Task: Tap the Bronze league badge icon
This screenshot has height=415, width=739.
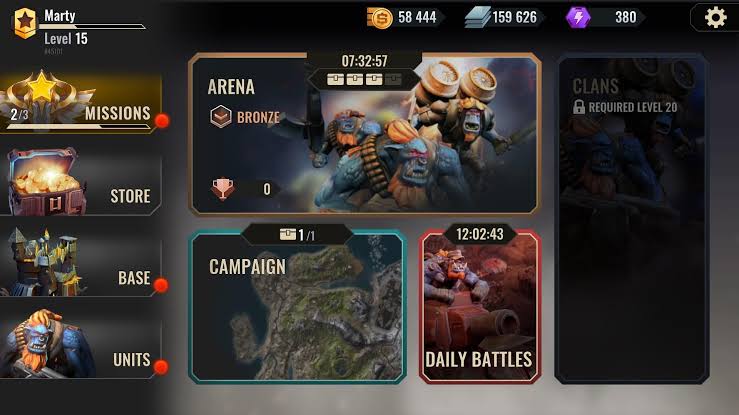Action: [x=221, y=116]
